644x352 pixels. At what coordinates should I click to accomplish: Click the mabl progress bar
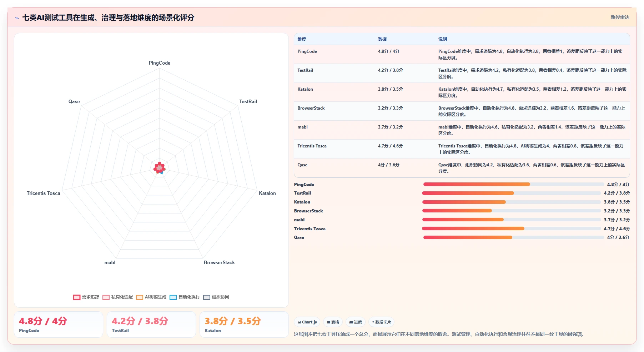(x=511, y=220)
